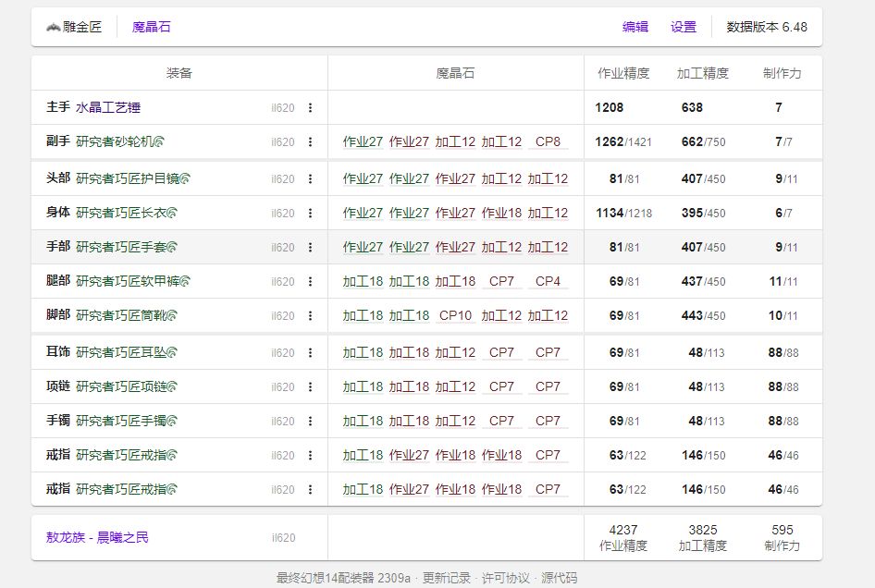Click the green swirl icon next to 研究者巧匠耳坠
875x588 pixels.
click(172, 352)
